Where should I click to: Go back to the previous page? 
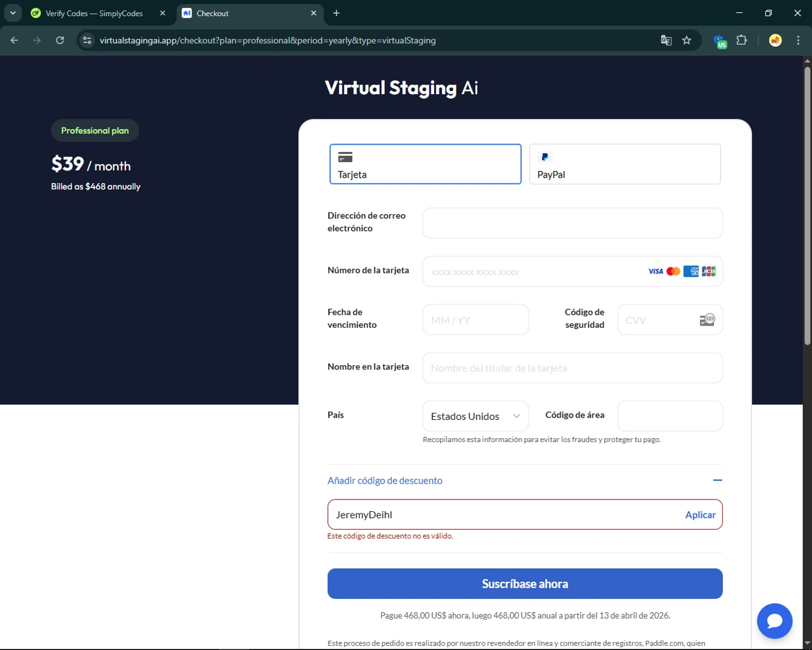tap(15, 41)
